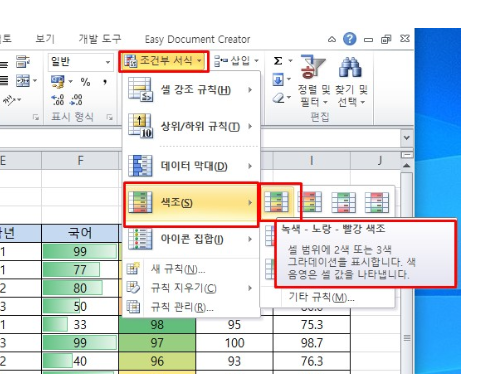The image size is (485, 374).
Task: Select cell with value 77
Action: click(x=80, y=270)
